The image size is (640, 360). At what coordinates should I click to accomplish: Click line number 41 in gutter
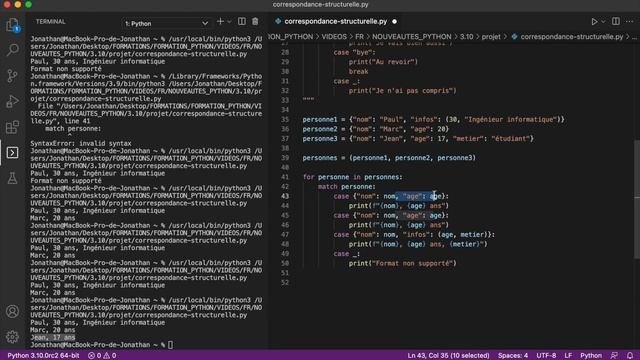coord(284,177)
